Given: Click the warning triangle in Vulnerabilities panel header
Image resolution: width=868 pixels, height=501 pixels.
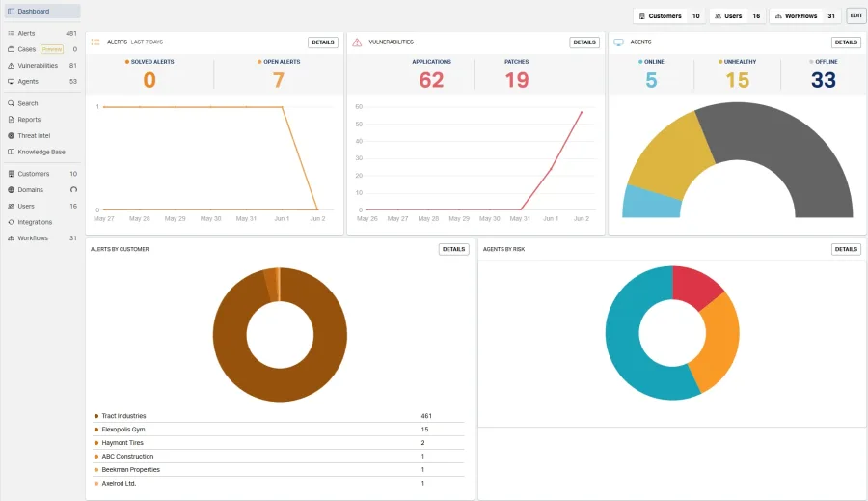Looking at the screenshot, I should click(x=357, y=42).
